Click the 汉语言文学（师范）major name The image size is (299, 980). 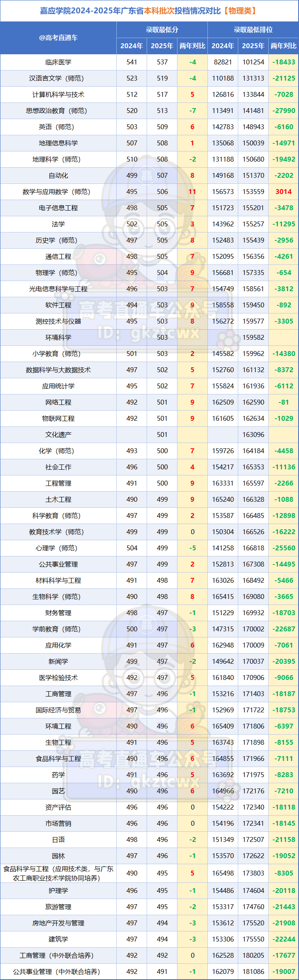point(58,78)
